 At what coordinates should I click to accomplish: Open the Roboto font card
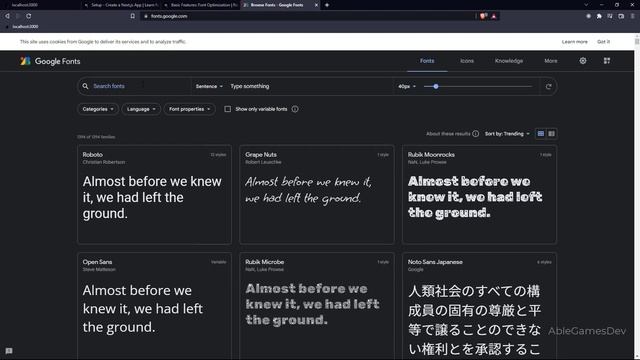point(154,195)
